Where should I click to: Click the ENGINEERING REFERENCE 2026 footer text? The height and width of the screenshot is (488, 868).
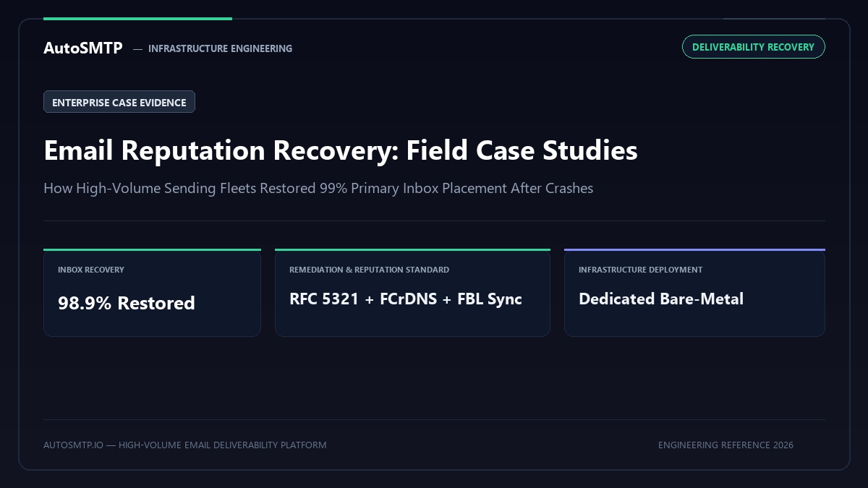pyautogui.click(x=726, y=445)
